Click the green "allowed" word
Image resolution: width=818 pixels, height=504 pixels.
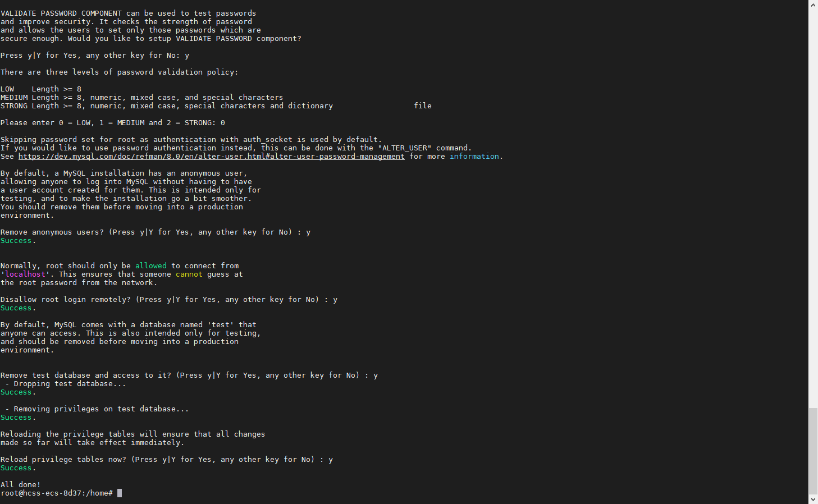[150, 266]
